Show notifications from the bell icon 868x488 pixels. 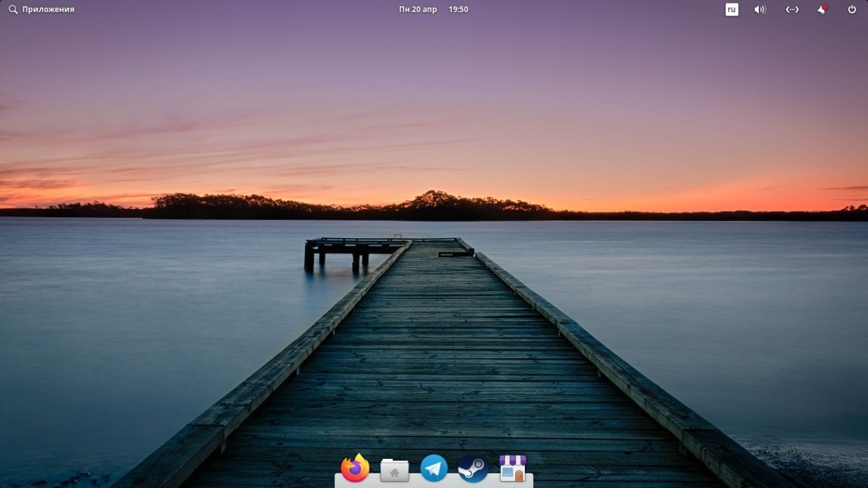(x=822, y=10)
